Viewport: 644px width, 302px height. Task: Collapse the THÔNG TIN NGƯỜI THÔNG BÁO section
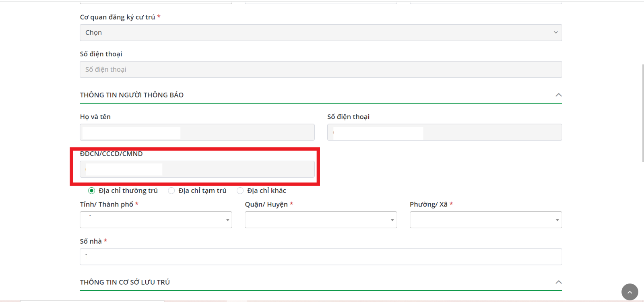(558, 95)
